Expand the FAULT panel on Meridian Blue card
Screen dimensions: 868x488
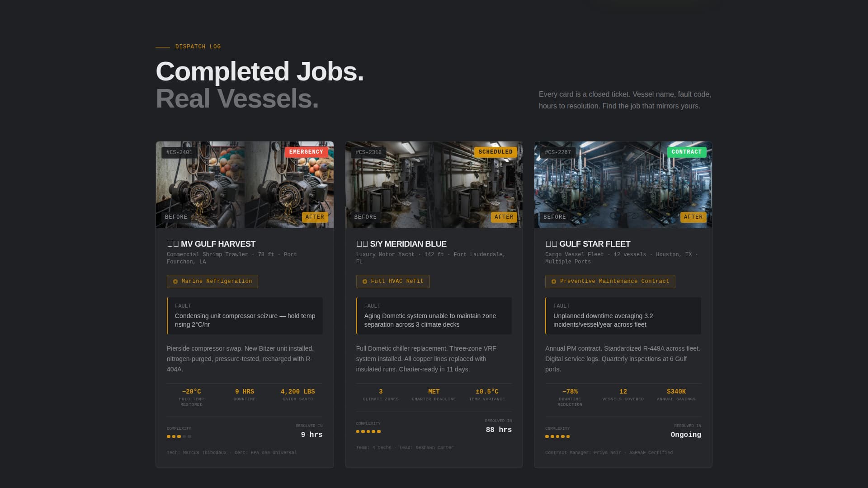(434, 316)
